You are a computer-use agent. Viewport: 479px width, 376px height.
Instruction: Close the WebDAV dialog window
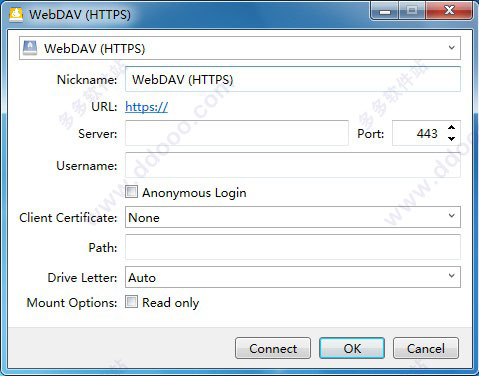pos(449,11)
